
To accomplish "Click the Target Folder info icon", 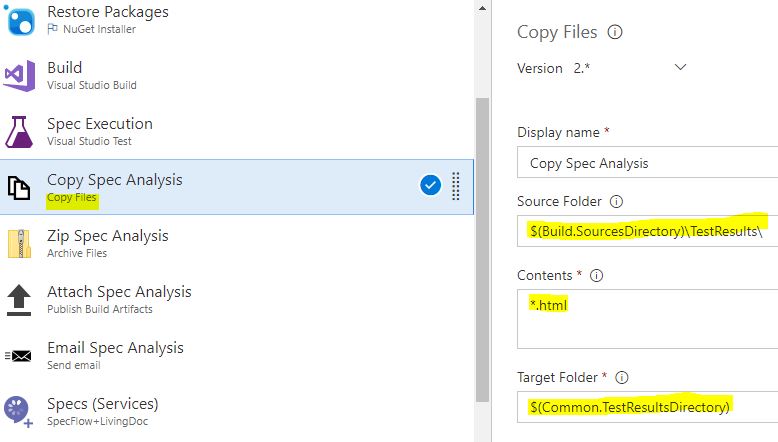I will [x=622, y=378].
